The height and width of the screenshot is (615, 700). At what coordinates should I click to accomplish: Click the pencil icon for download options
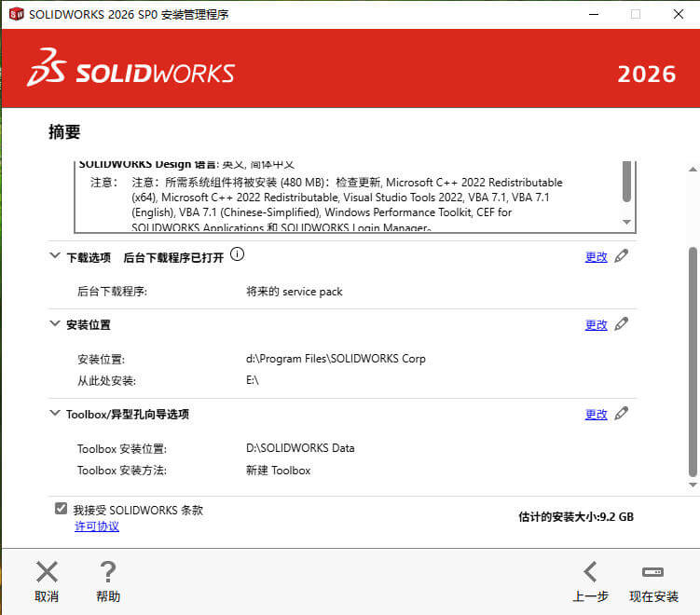click(621, 256)
